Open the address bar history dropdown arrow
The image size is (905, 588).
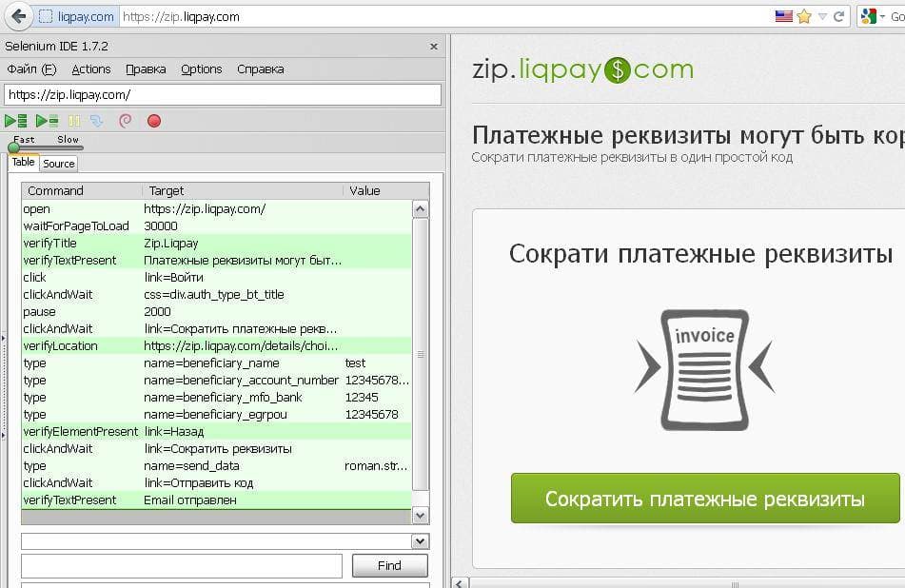(822, 17)
